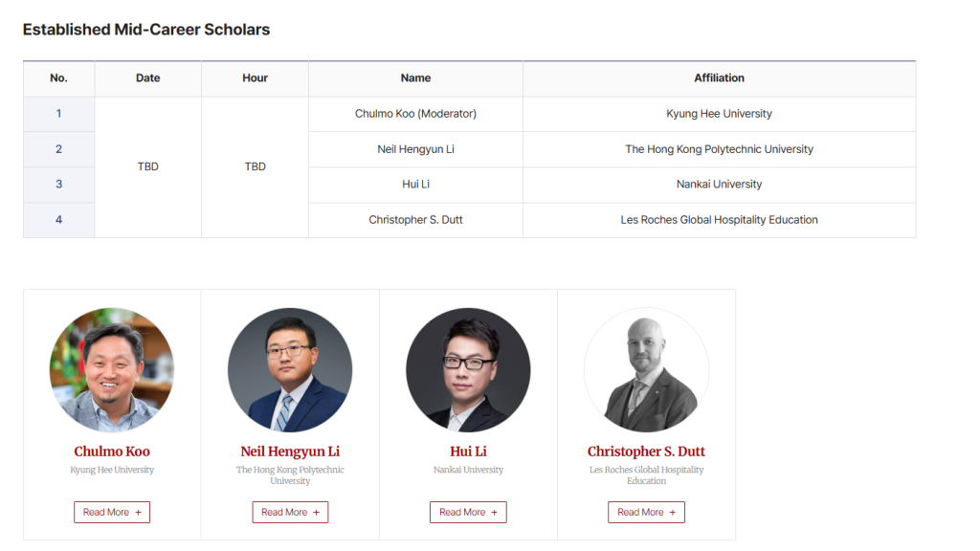Open Read More for Hui Li
The image size is (980, 551).
[x=468, y=512]
